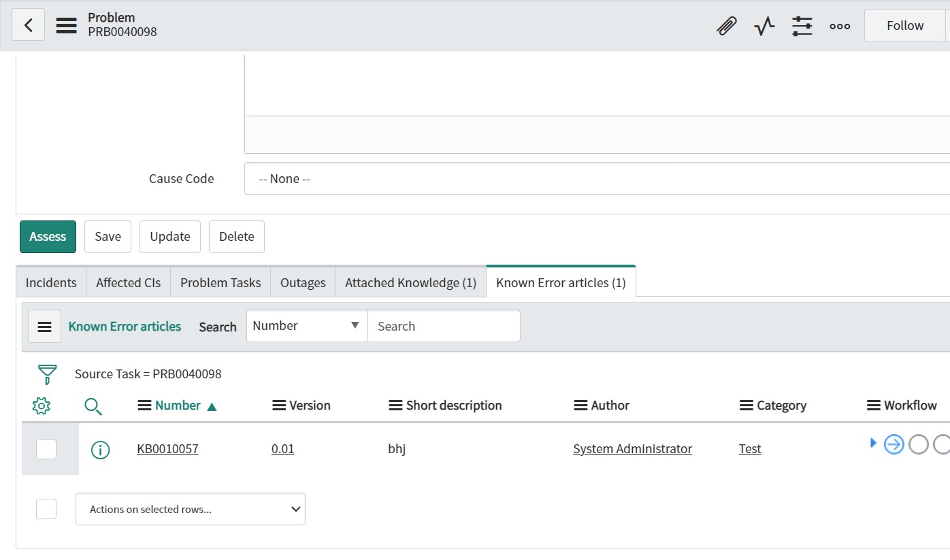Select the KB0010057 row checkbox

point(46,449)
